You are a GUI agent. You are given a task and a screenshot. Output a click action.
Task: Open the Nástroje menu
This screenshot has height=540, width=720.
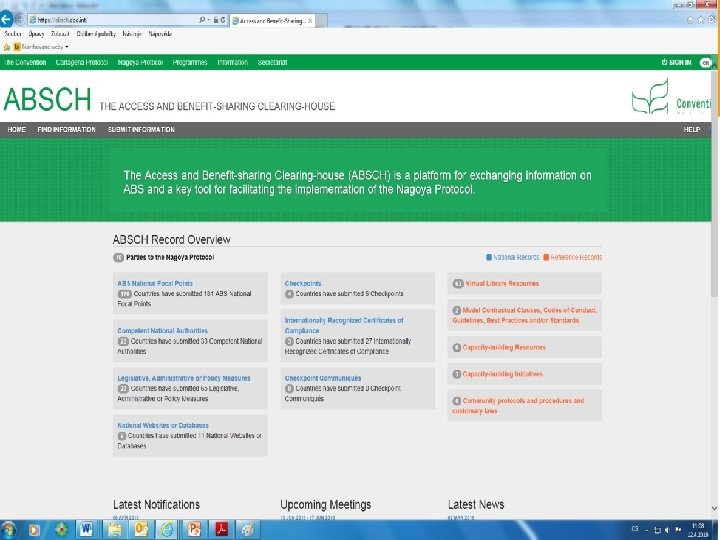132,34
